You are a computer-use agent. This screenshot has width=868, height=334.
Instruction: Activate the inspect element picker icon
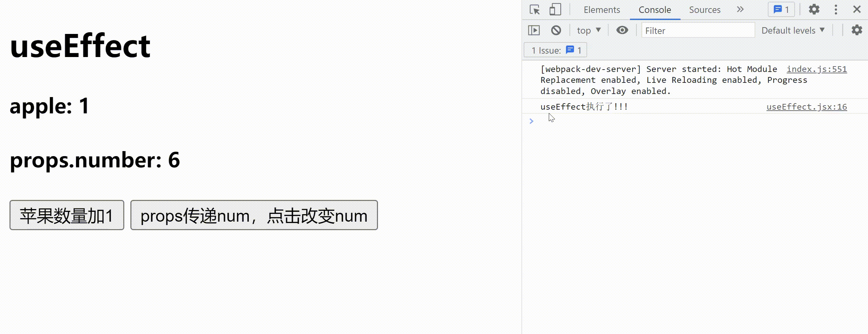click(x=535, y=10)
